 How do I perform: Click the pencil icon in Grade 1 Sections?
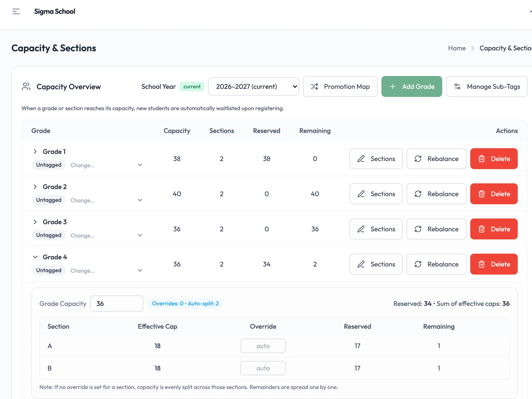point(361,159)
